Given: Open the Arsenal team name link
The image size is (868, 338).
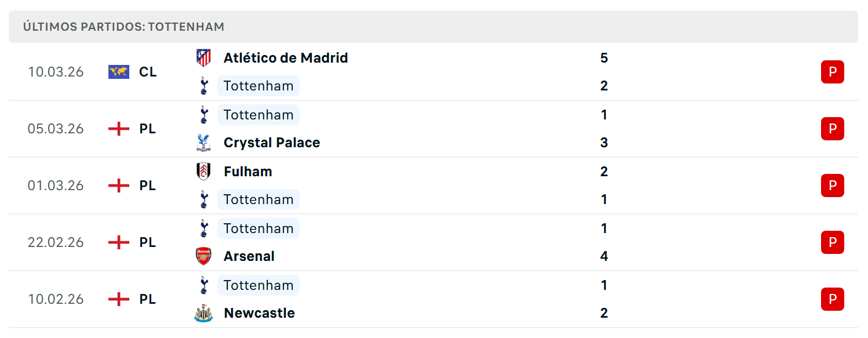Looking at the screenshot, I should [x=249, y=256].
